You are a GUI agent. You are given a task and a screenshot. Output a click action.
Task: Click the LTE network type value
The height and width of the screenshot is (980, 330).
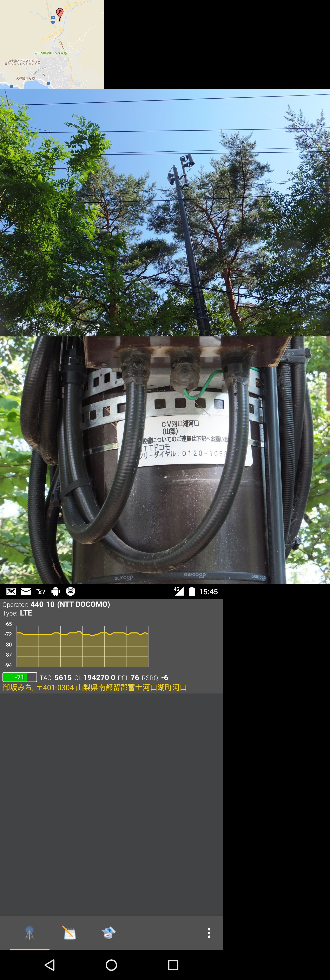26,613
